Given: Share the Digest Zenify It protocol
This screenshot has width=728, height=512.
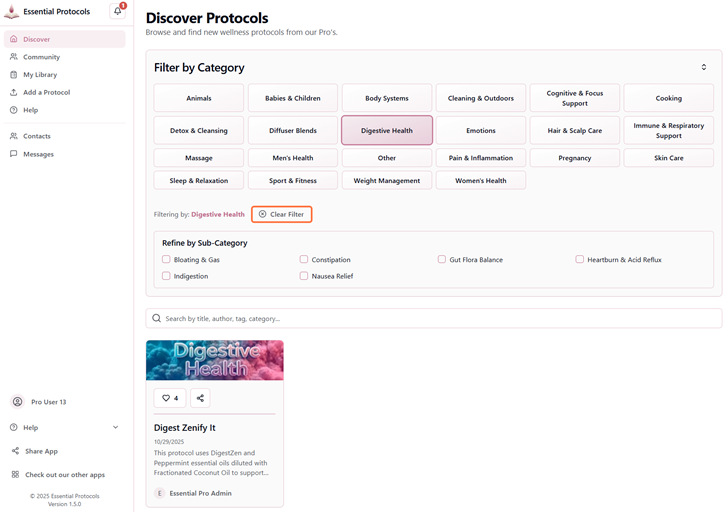Looking at the screenshot, I should click(x=200, y=398).
